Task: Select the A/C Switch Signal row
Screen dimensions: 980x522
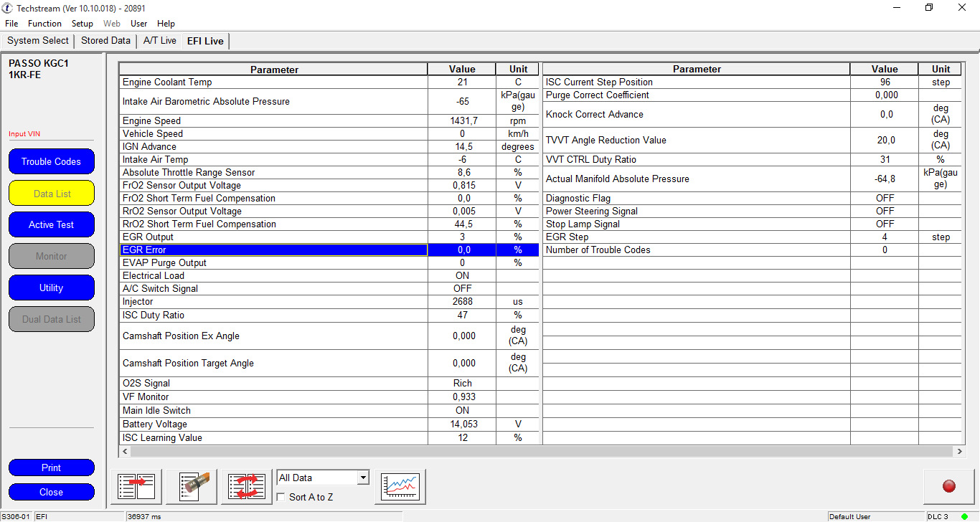Action: point(329,289)
